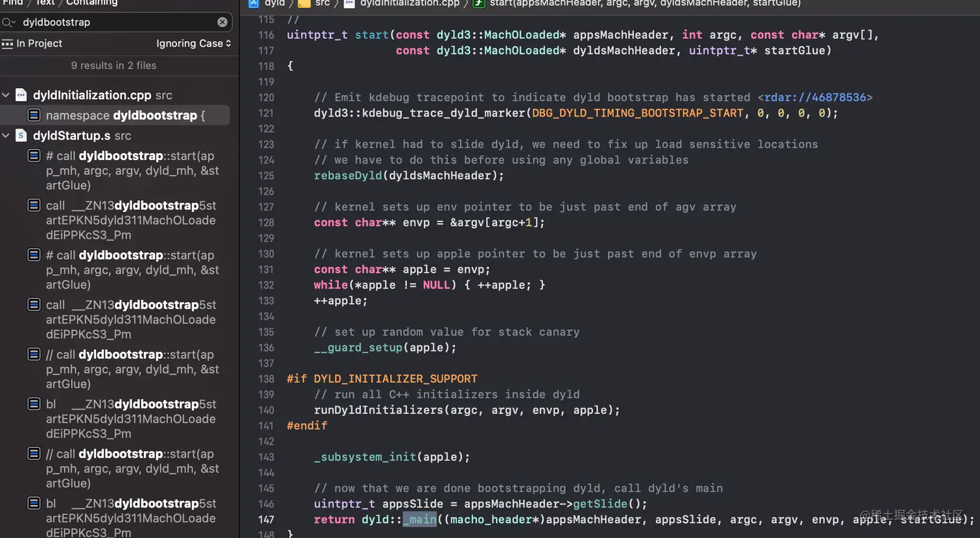
Task: Select namespace dyldbootstrap result
Action: [115, 115]
